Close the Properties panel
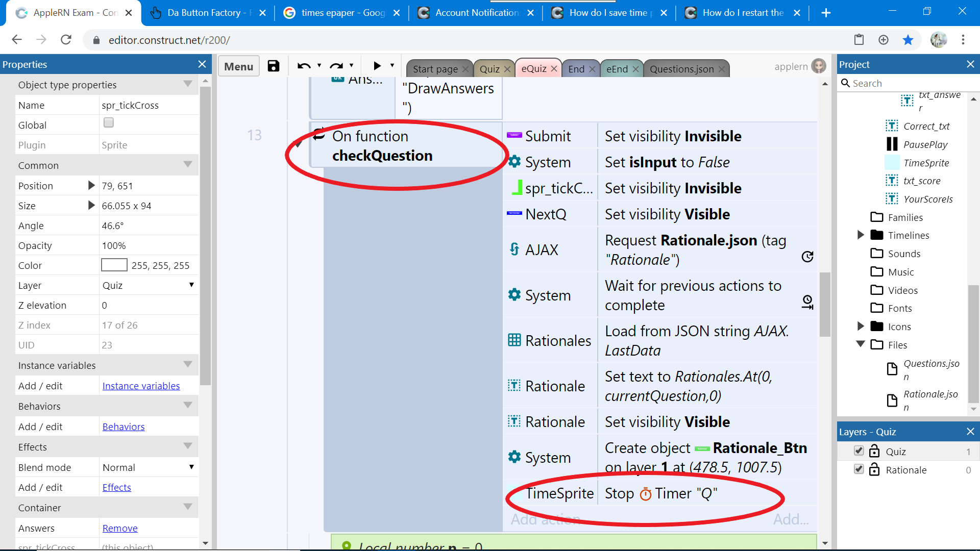 pos(202,64)
